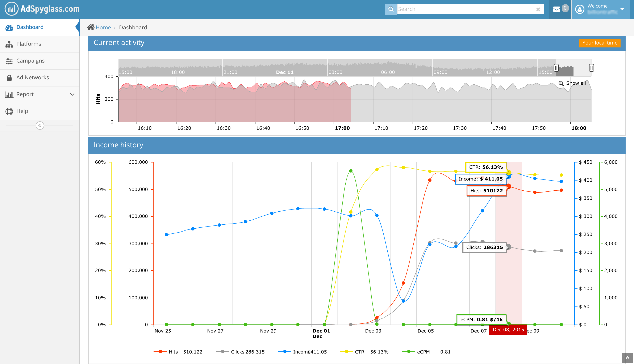
Task: Toggle Clicks series in chart legend
Action: pyautogui.click(x=237, y=352)
